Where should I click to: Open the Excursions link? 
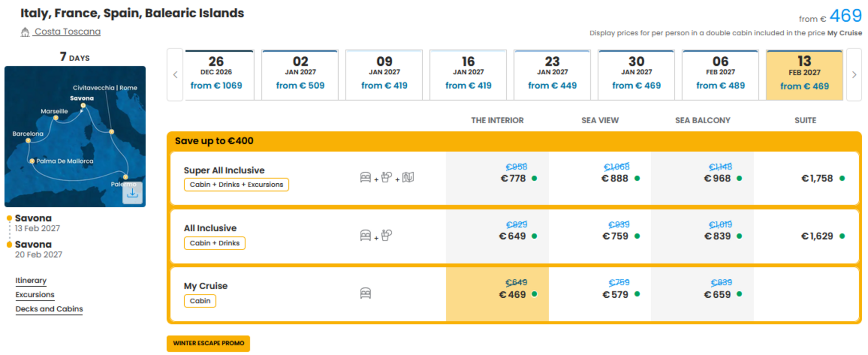tap(35, 295)
